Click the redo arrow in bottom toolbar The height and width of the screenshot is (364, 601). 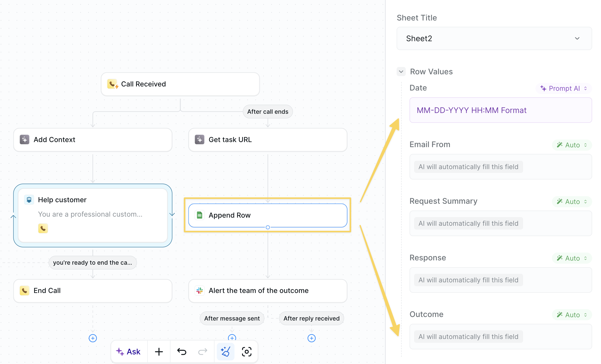coord(203,352)
